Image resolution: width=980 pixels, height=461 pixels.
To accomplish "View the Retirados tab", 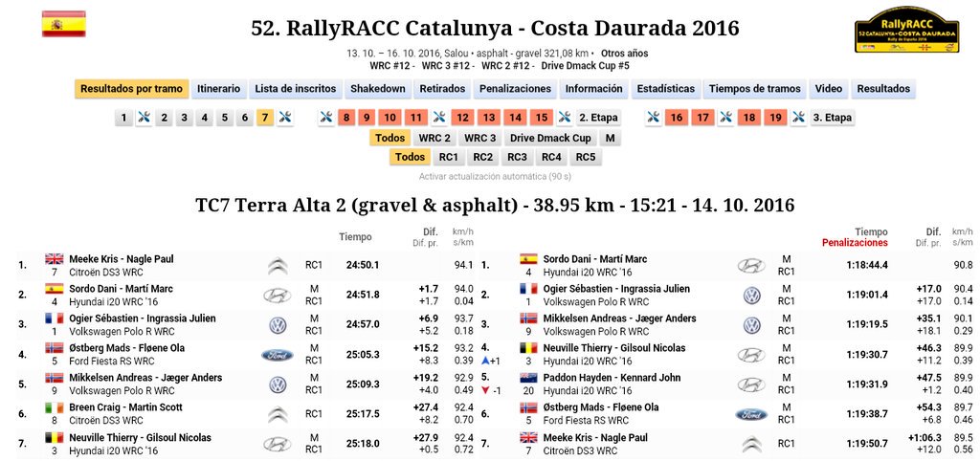I will point(442,89).
